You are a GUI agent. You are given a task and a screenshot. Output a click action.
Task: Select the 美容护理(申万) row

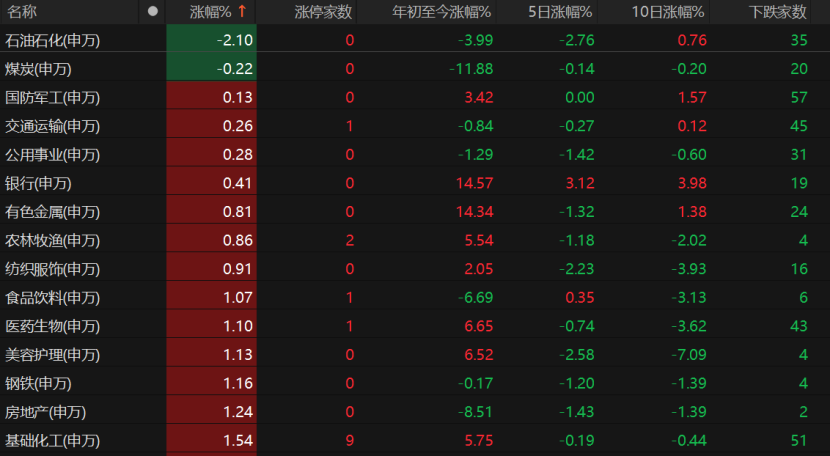click(x=415, y=354)
